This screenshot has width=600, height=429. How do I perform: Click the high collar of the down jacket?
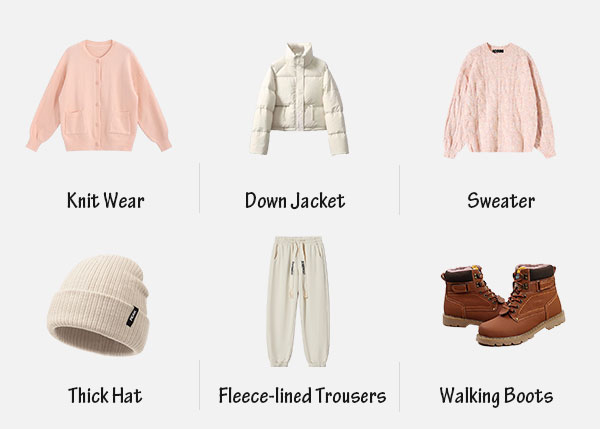click(300, 52)
